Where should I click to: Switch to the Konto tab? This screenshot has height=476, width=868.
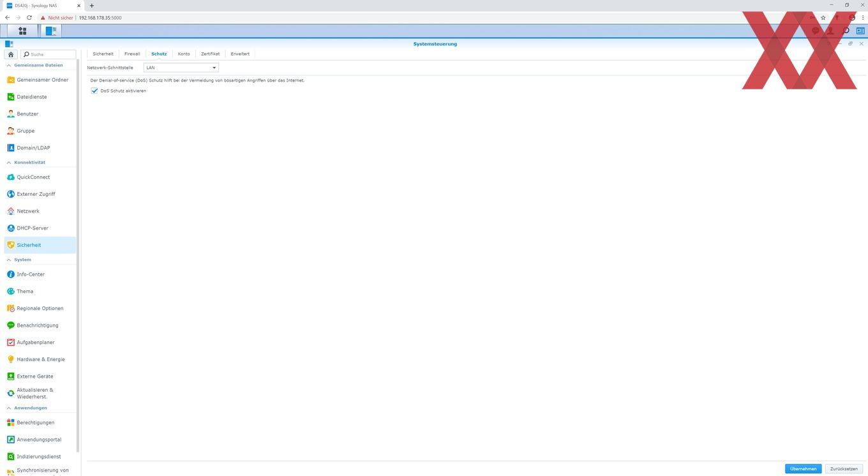184,54
